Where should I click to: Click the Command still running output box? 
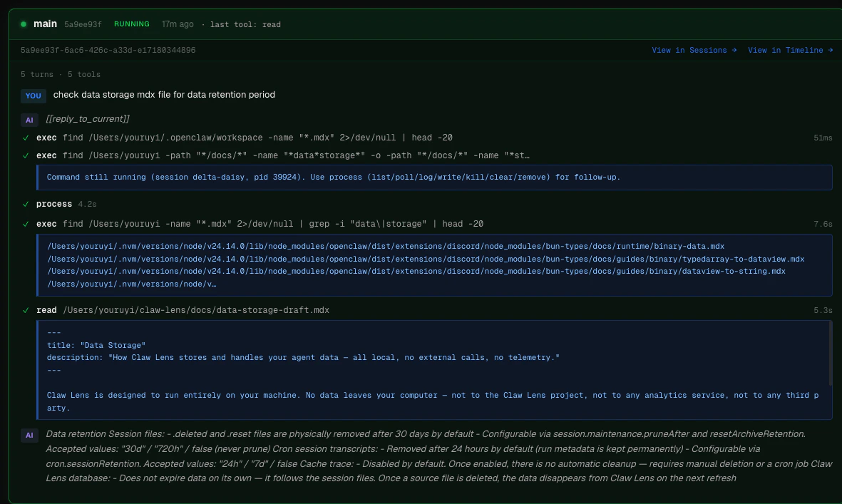(x=434, y=177)
